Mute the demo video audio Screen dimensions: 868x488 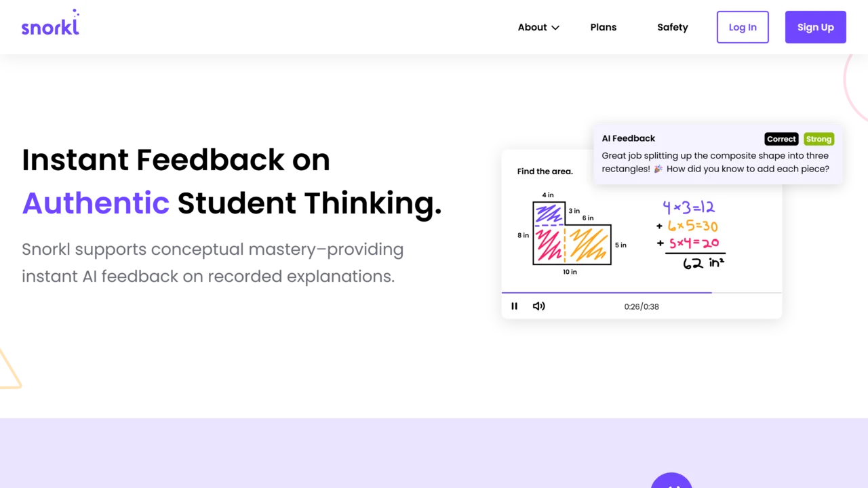(x=539, y=306)
